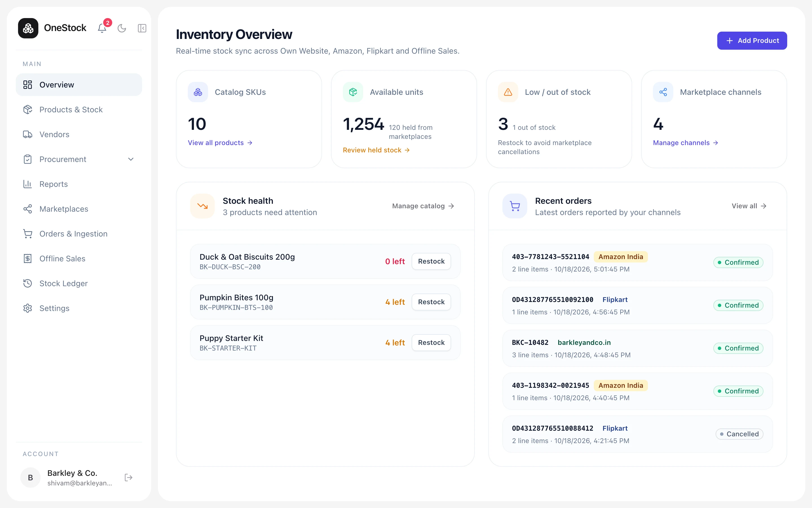Screen dimensions: 812x508
Task: Expand the Procurement chevron
Action: [x=131, y=159]
